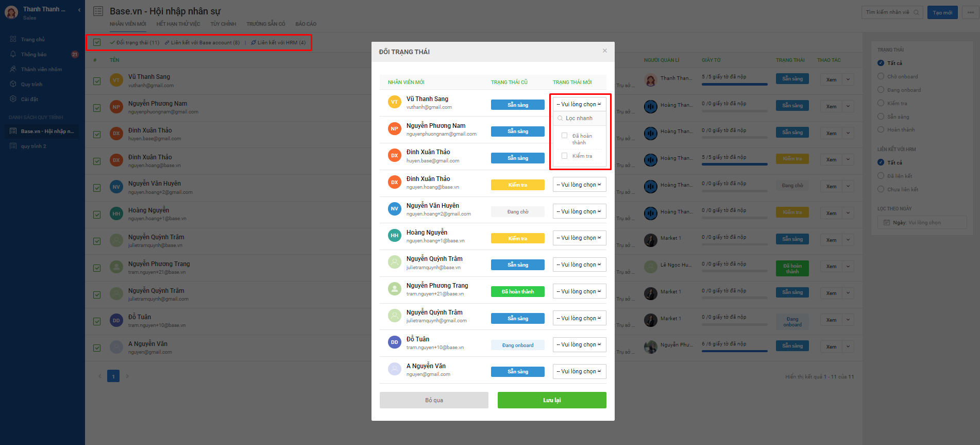
Task: Click Thanh Thanh user avatar
Action: 11,12
